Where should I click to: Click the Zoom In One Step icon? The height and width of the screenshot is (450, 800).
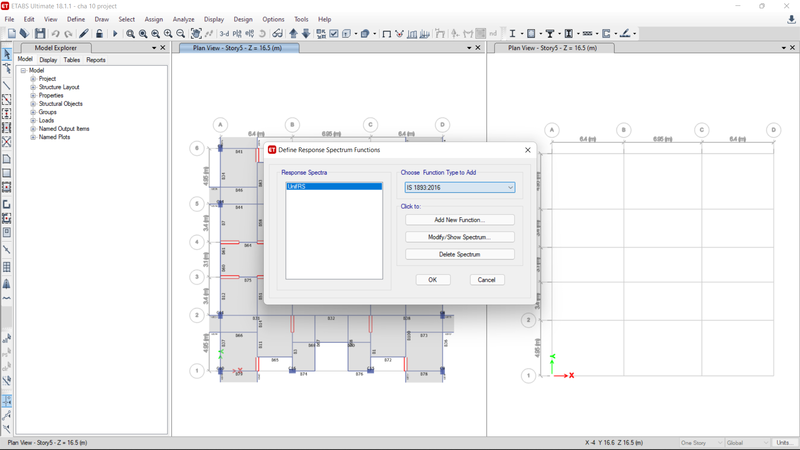168,34
